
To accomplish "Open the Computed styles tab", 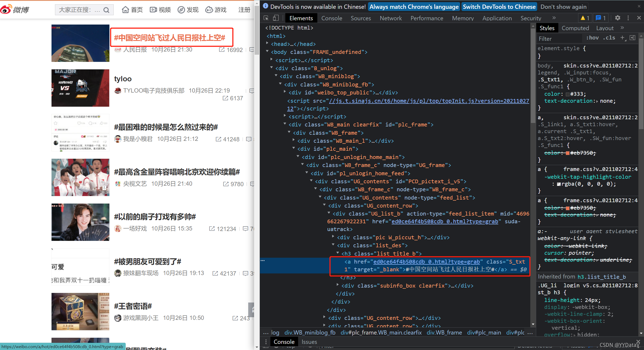I will click(575, 28).
